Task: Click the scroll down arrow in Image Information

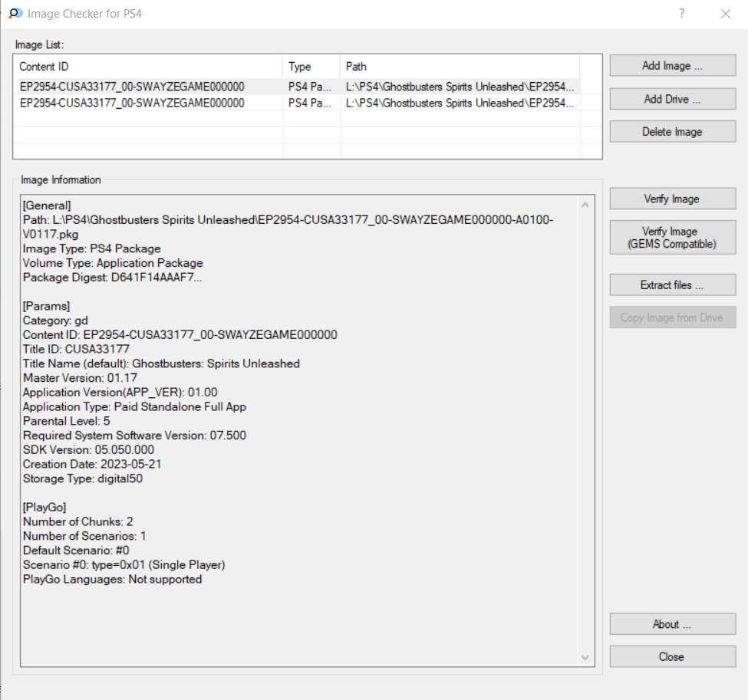Action: point(585,658)
